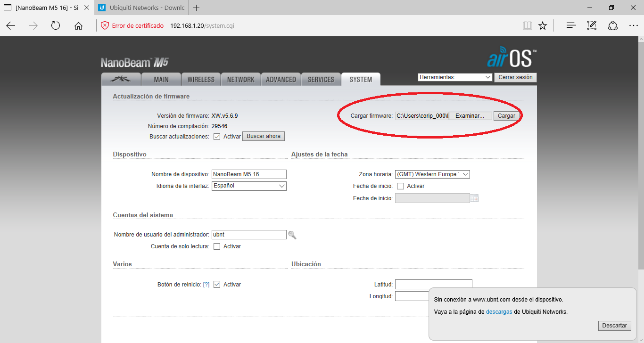Open the descargas link
Viewport: 644px width, 343px height.
499,312
